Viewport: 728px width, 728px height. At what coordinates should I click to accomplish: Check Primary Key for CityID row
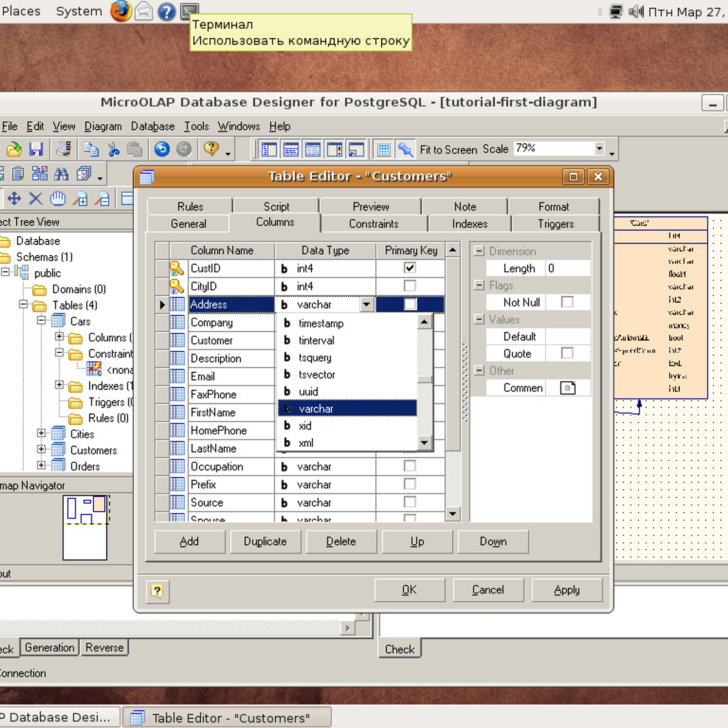[x=410, y=286]
